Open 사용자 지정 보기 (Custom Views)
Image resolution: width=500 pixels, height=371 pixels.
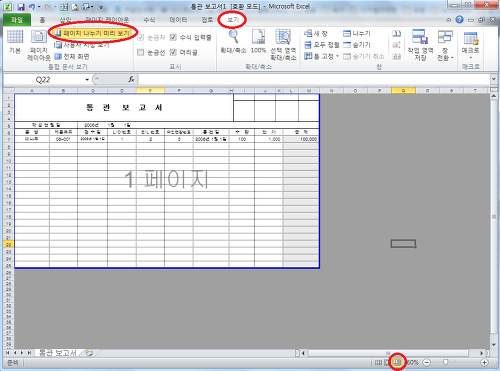point(81,45)
